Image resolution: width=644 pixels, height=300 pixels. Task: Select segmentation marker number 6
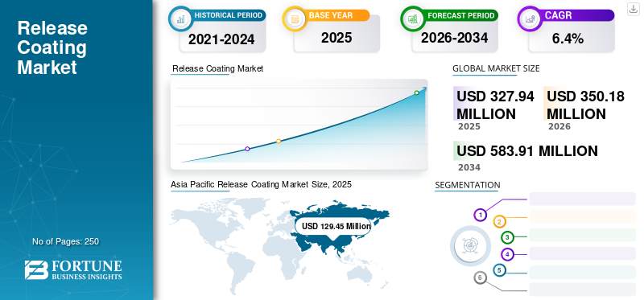480,277
